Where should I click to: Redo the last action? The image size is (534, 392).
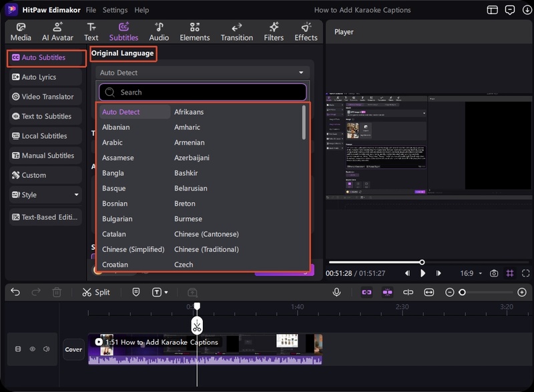[x=36, y=292]
